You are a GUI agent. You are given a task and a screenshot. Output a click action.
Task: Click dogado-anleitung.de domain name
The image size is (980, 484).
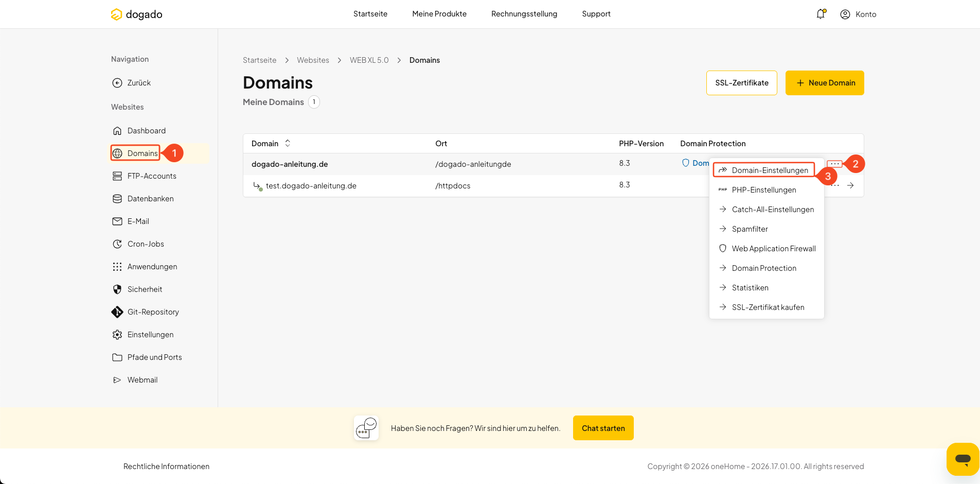point(290,164)
